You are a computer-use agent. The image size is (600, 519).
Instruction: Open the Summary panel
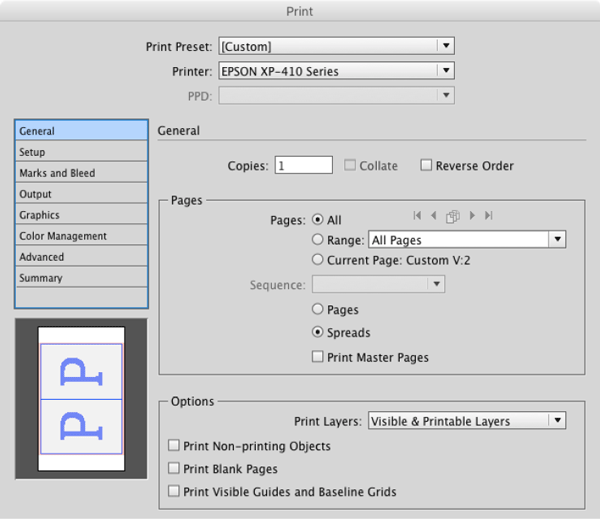point(81,278)
